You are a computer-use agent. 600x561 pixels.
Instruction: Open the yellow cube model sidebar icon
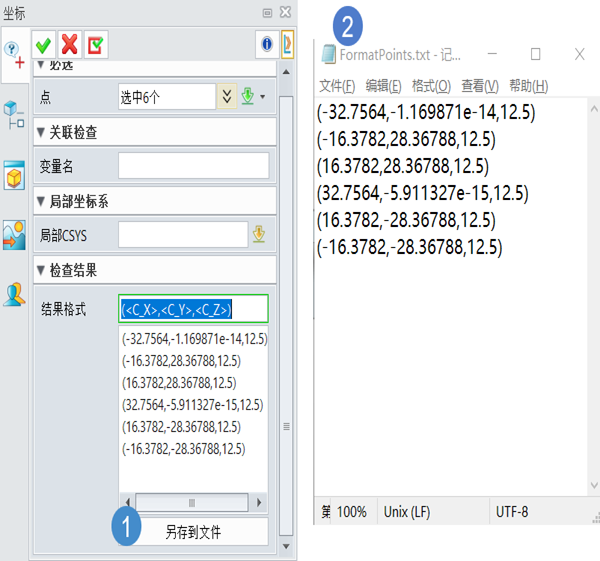point(15,176)
